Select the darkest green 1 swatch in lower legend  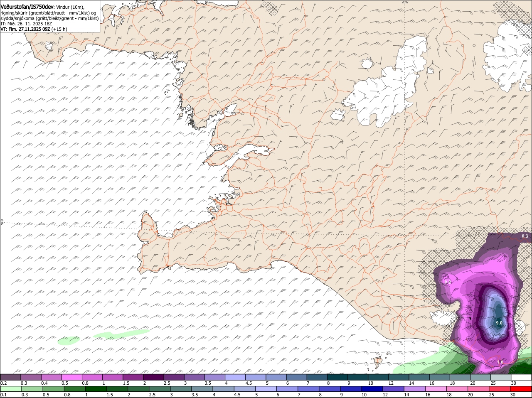tap(96, 389)
